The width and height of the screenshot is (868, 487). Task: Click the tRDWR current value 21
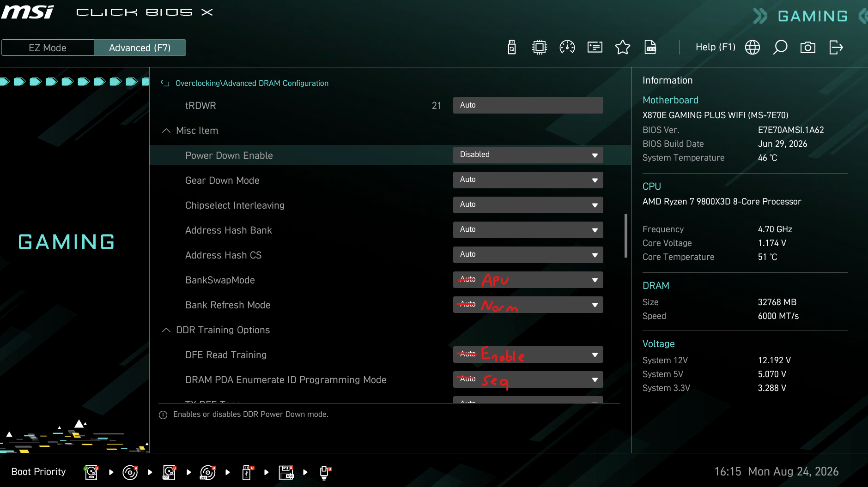(x=437, y=106)
